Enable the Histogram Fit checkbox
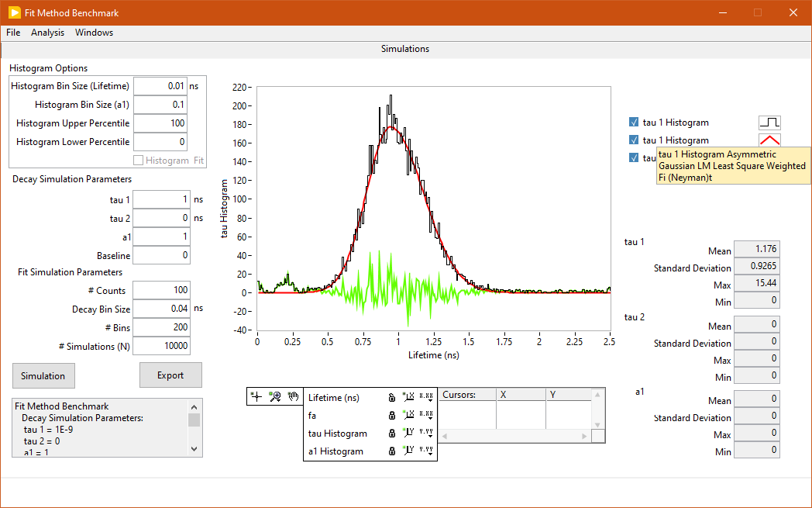This screenshot has height=508, width=812. (138, 161)
